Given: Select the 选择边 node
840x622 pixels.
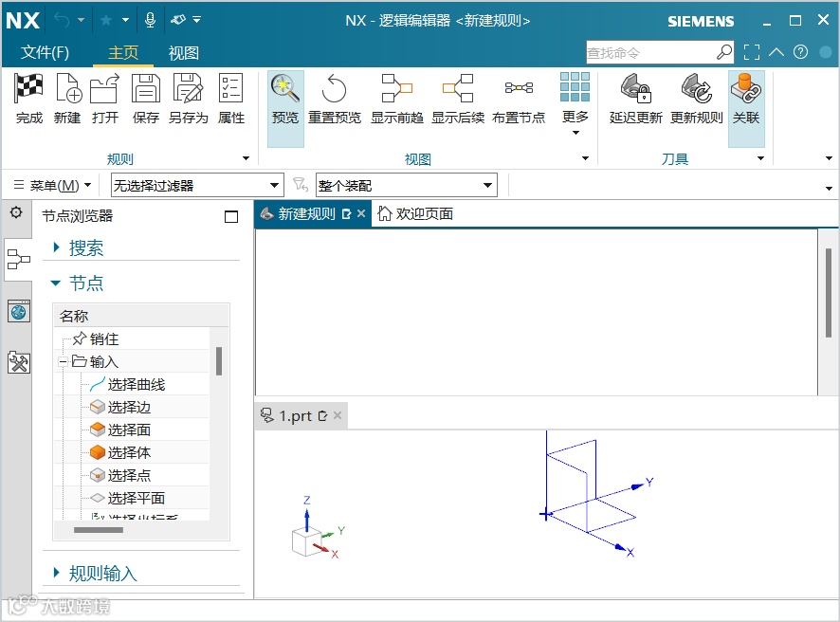Looking at the screenshot, I should (x=129, y=407).
